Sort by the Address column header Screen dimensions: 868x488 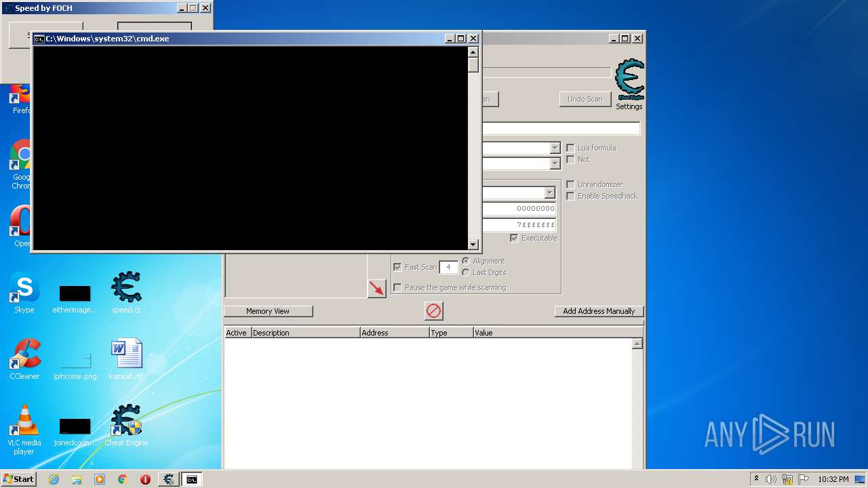pos(395,333)
